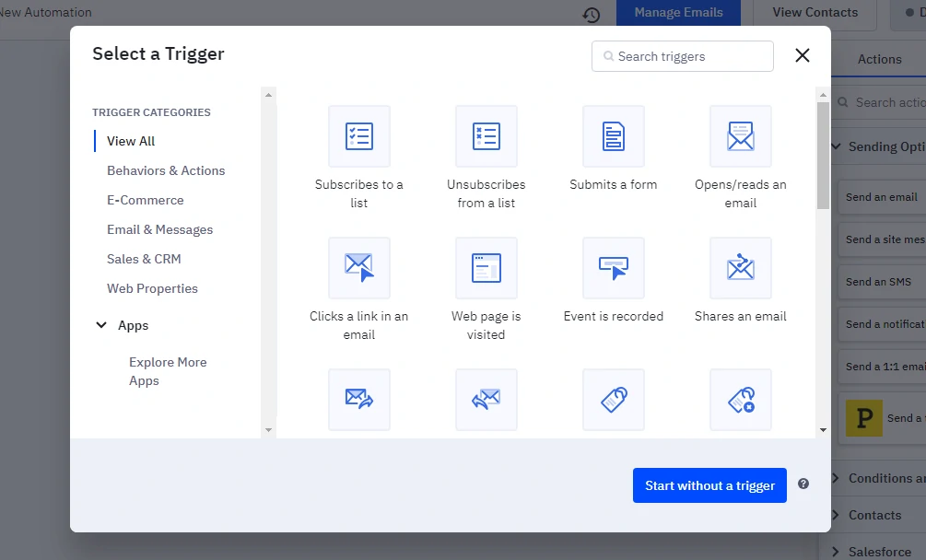Click the Shares an email label
Image resolution: width=926 pixels, height=560 pixels.
pyautogui.click(x=741, y=316)
